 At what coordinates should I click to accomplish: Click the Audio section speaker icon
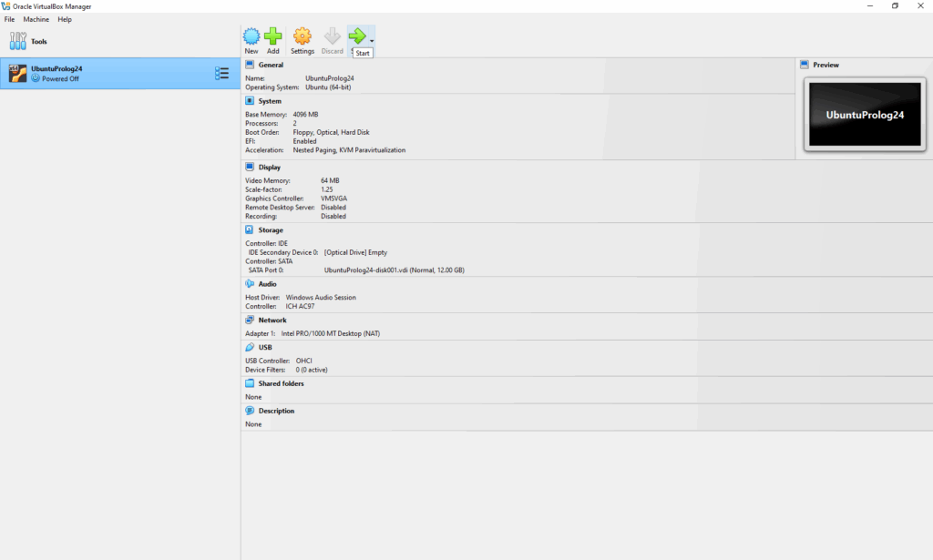point(250,284)
